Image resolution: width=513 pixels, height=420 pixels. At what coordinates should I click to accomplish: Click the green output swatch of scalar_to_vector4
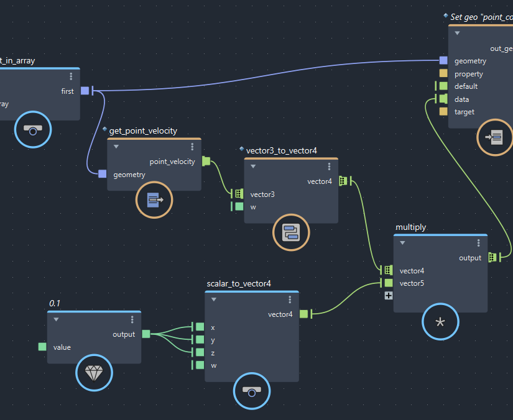(x=303, y=314)
